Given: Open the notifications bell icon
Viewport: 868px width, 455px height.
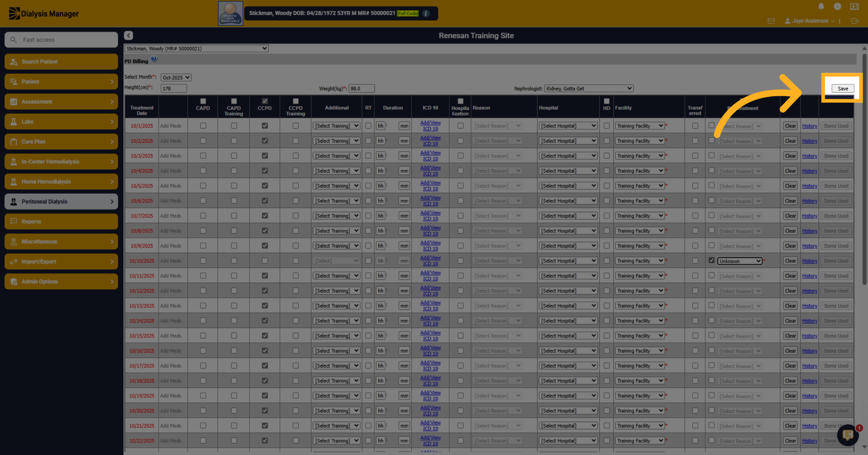Looking at the screenshot, I should [x=821, y=7].
